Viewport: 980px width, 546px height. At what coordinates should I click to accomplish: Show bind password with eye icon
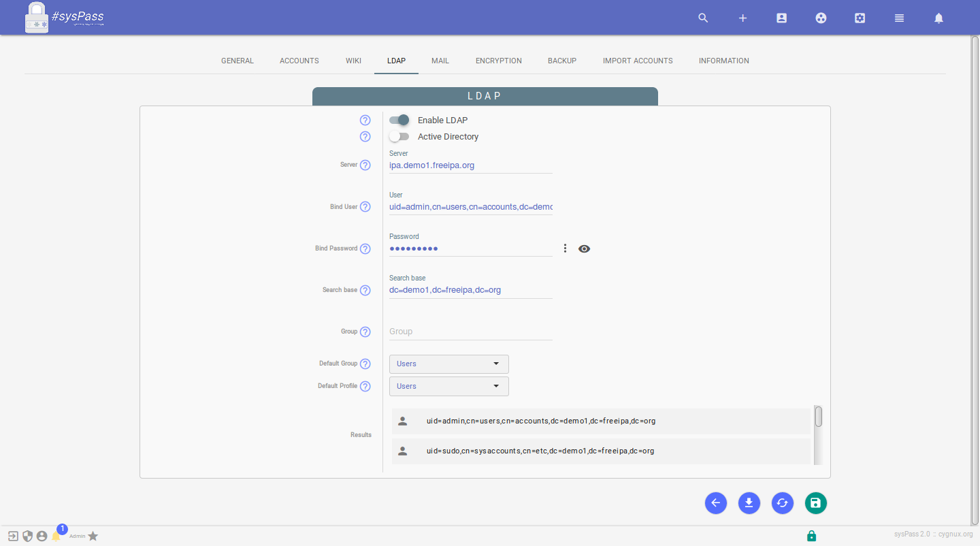pos(584,248)
